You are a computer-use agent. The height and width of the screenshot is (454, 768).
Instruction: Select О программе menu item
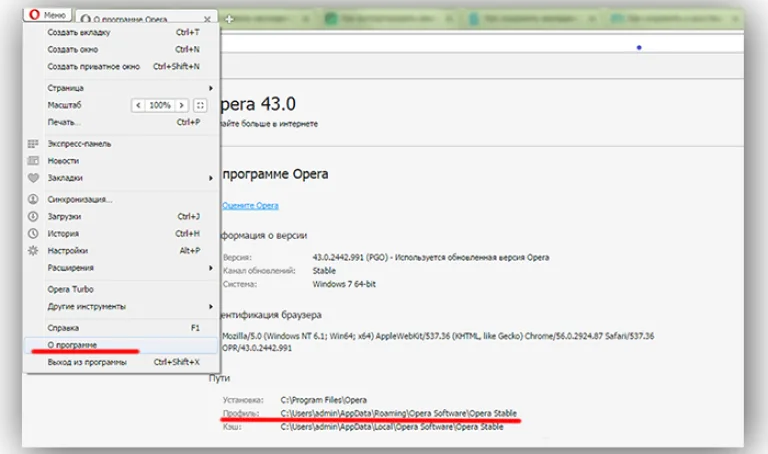(x=122, y=345)
